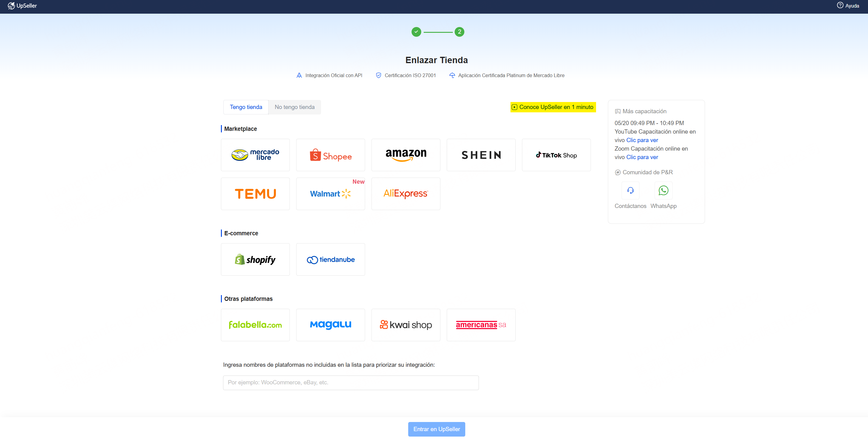Viewport: 868px width, 439px height.
Task: Click the Otras plataformas section heading
Action: tap(248, 299)
